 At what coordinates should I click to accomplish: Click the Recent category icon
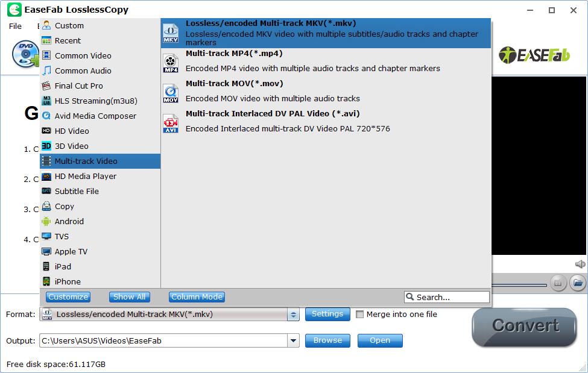point(46,40)
